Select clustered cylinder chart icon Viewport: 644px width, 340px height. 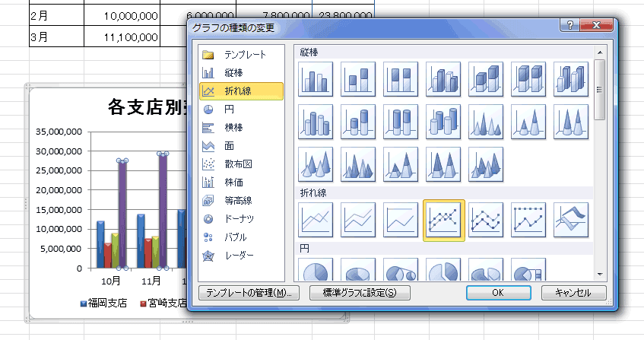(x=316, y=122)
